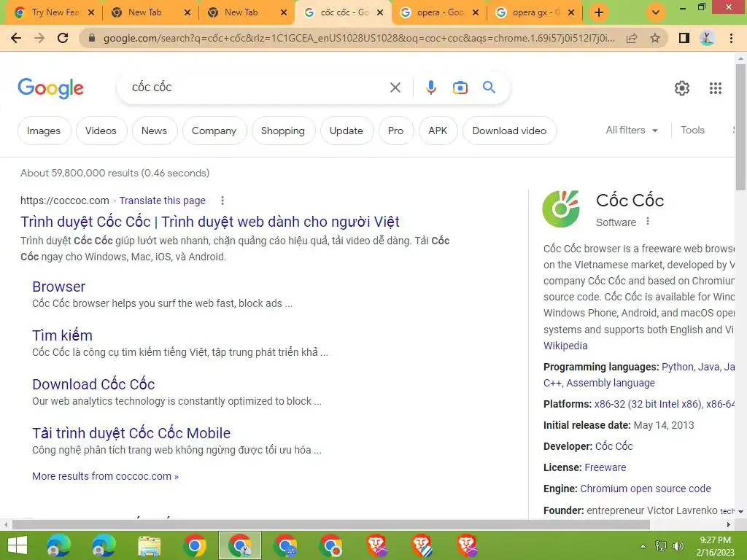Viewport: 747px width, 560px height.
Task: Click the address bar URL
Action: pyautogui.click(x=359, y=38)
